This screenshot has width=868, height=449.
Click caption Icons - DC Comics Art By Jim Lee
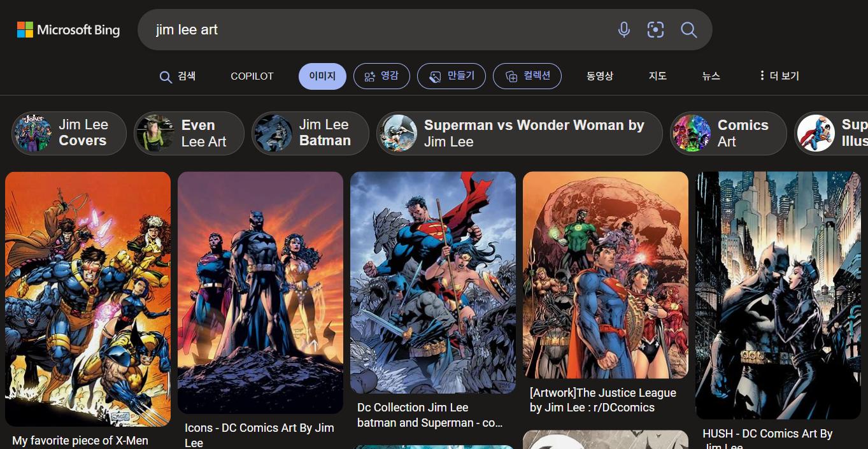point(259,435)
